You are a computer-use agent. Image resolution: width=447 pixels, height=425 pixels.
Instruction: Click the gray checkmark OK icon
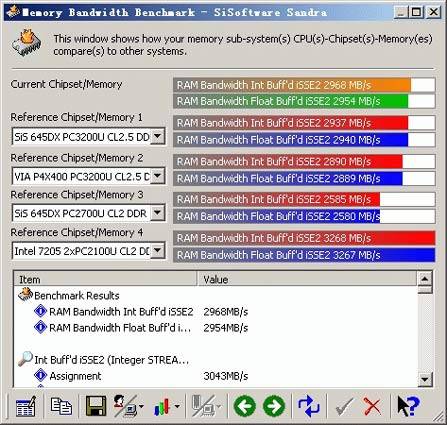345,406
